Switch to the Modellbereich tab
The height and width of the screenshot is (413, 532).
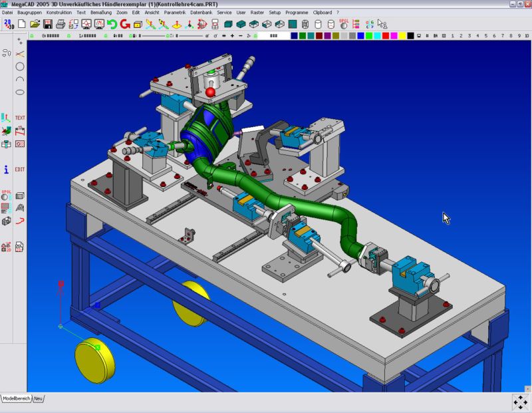17,398
